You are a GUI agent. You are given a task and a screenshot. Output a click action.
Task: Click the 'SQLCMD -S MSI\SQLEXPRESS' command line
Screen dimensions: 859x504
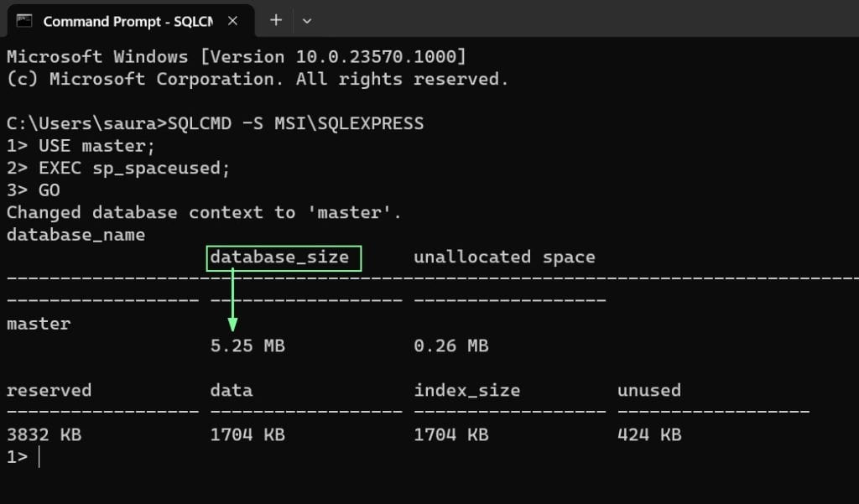[216, 123]
